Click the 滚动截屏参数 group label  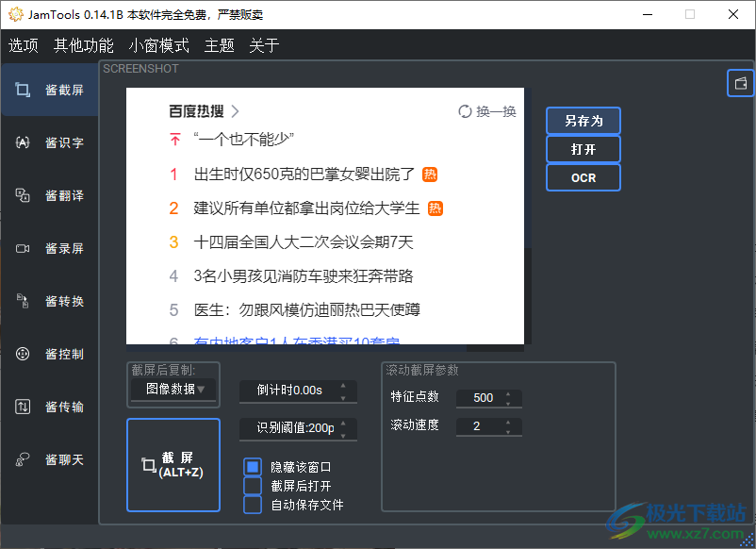[422, 370]
